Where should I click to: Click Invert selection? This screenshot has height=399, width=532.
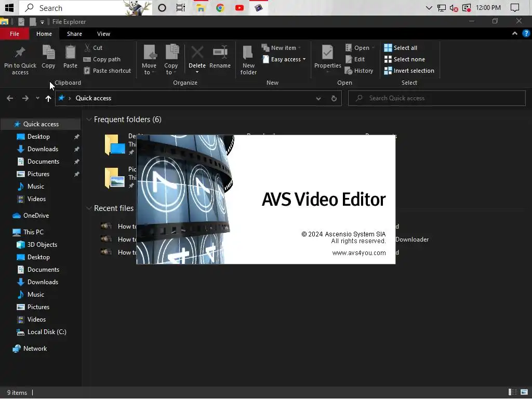(409, 71)
